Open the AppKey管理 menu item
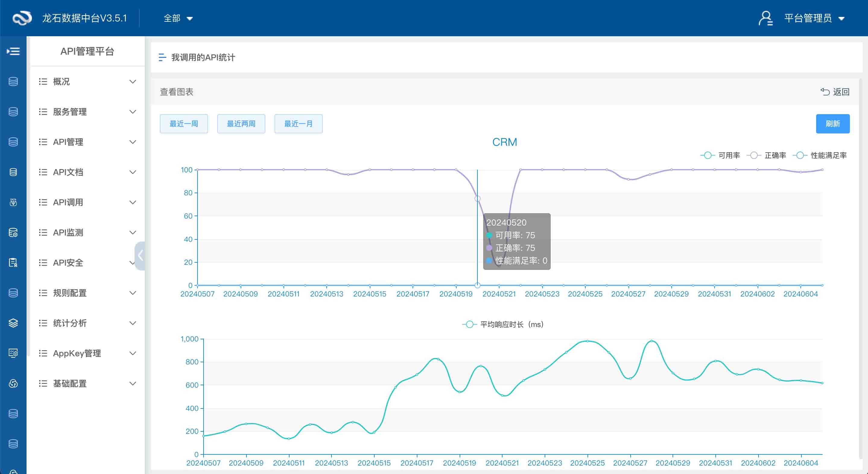The height and width of the screenshot is (474, 868). coord(87,353)
